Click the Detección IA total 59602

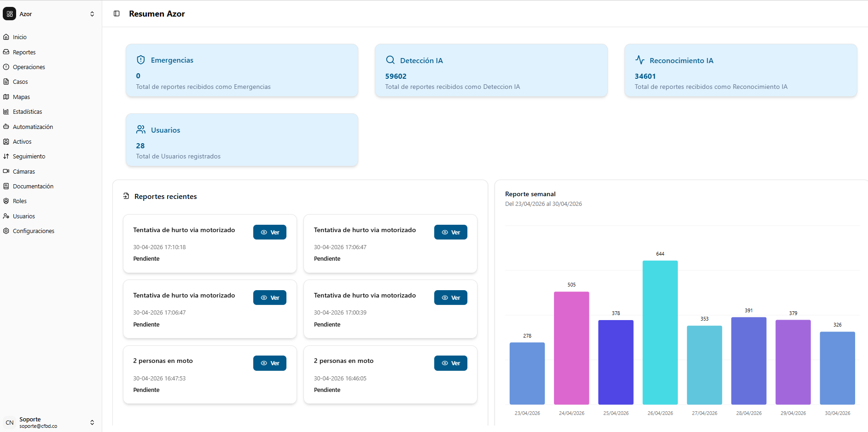(x=396, y=76)
